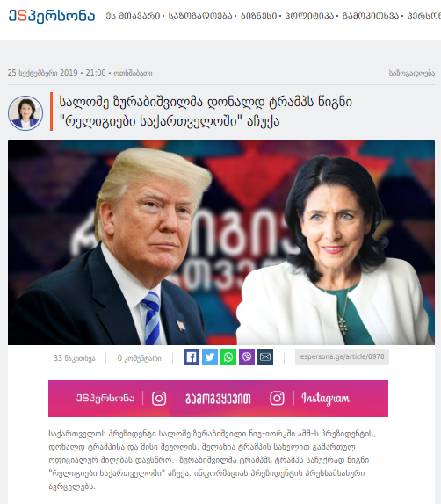
Task: Click circular author avatar photo
Action: [25, 112]
